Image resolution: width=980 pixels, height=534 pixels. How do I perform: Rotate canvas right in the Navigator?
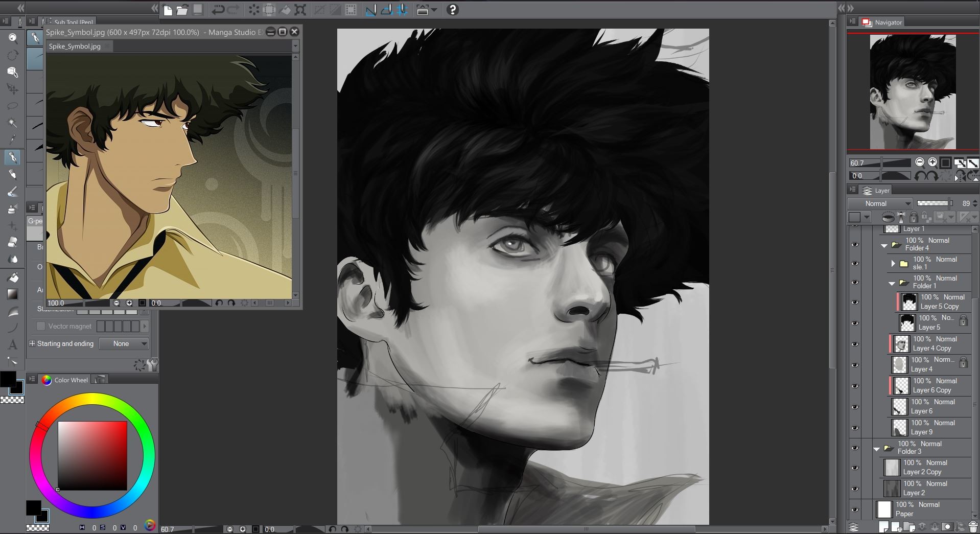pos(931,176)
